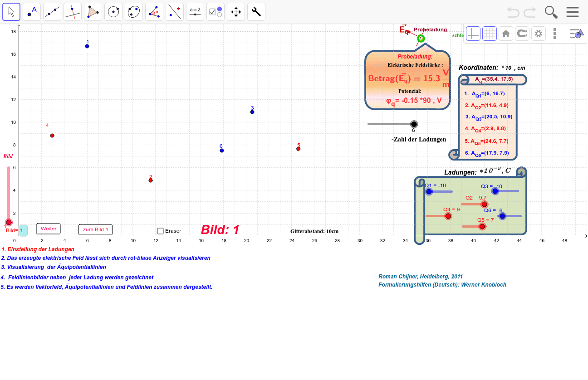588x380 pixels.
Task: Select the Circle with center tool
Action: [113, 12]
